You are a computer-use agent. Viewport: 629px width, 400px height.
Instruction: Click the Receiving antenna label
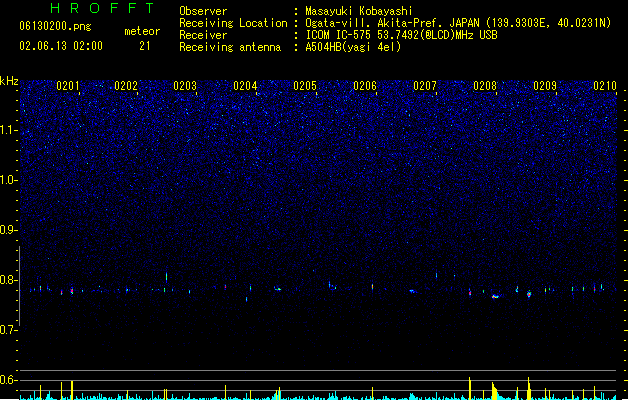pos(230,47)
